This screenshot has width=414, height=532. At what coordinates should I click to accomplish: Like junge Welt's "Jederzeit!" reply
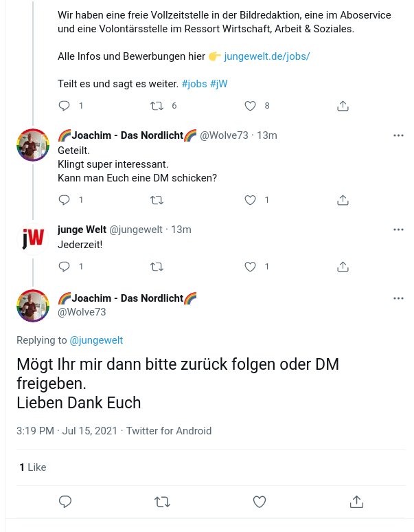click(x=251, y=267)
